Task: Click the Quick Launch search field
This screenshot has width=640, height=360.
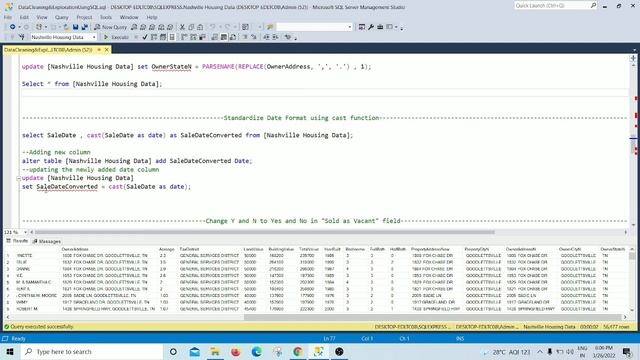Action: pos(555,6)
